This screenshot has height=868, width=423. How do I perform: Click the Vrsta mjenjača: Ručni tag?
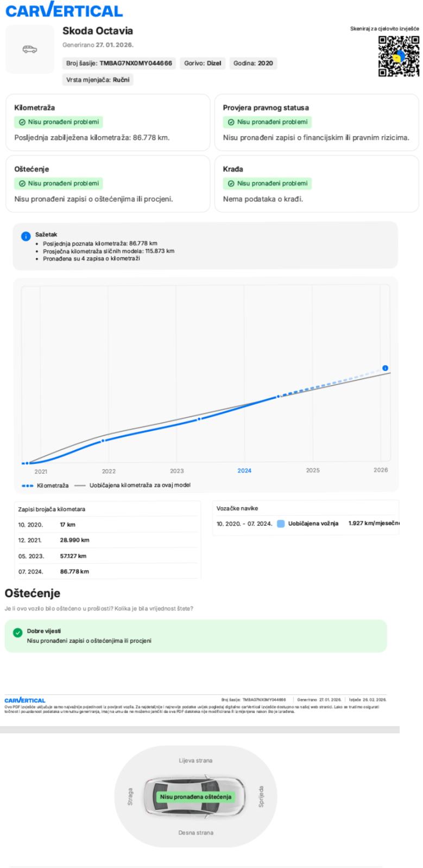pos(98,80)
